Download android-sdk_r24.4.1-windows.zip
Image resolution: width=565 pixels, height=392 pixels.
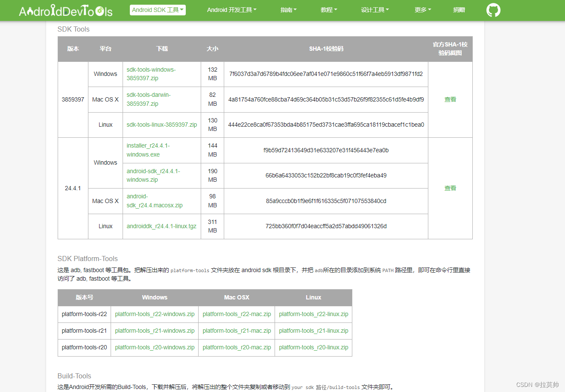pos(153,175)
